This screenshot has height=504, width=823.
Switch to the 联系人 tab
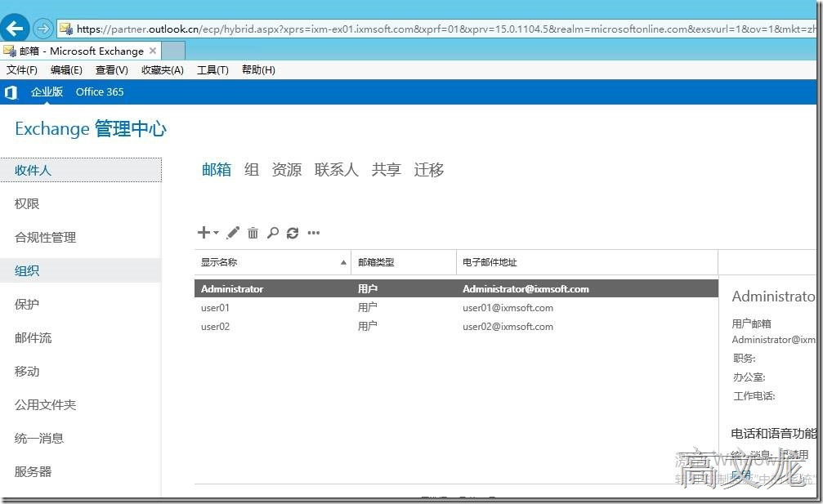coord(337,169)
